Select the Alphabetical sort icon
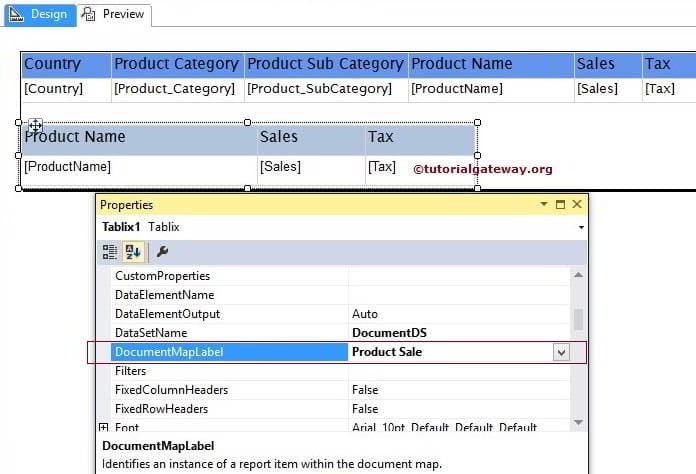 [x=133, y=252]
